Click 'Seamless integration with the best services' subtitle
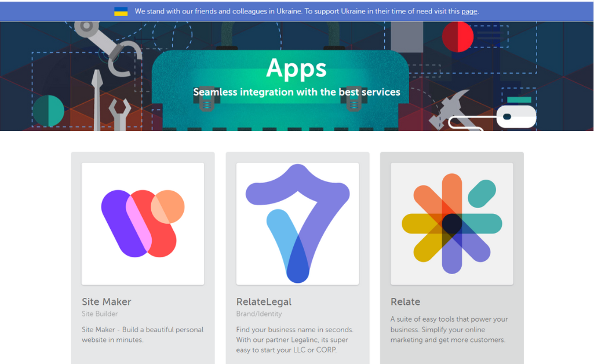594x364 pixels. (297, 92)
